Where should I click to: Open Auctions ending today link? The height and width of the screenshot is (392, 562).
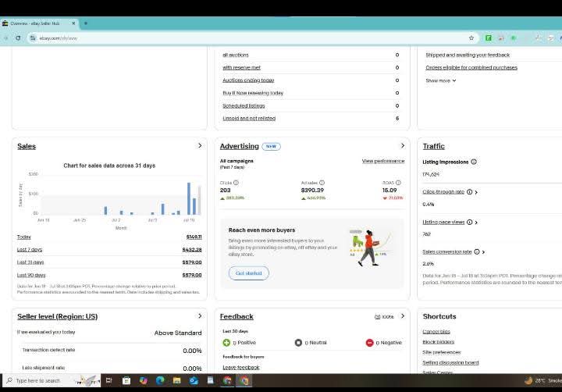click(x=248, y=80)
